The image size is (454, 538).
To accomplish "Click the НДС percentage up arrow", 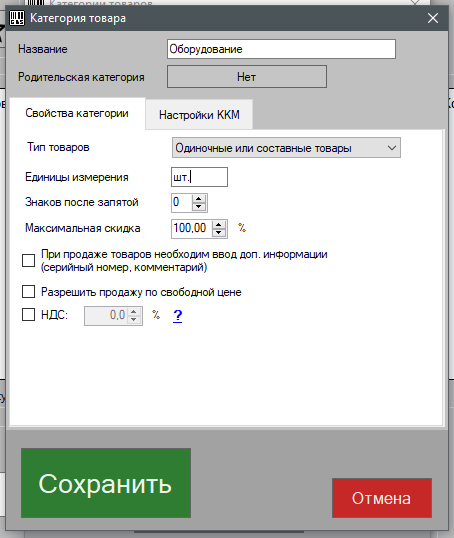I will click(134, 312).
